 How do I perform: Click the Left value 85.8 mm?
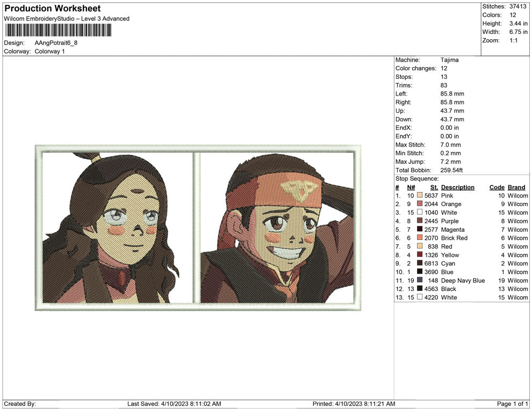(x=452, y=94)
